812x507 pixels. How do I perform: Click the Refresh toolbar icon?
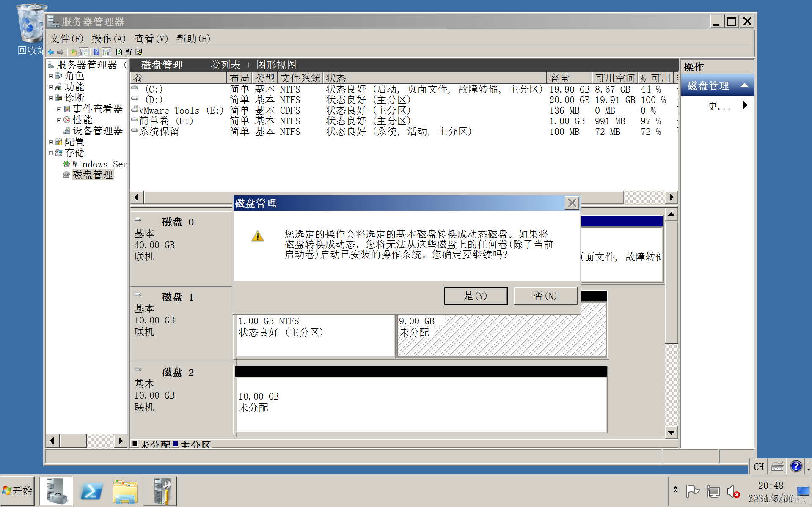click(x=119, y=52)
